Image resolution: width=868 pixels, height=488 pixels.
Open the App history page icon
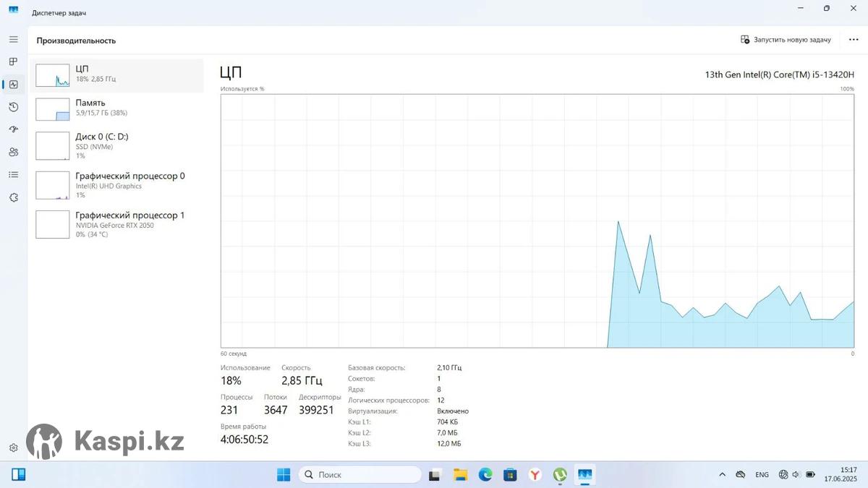[x=13, y=107]
